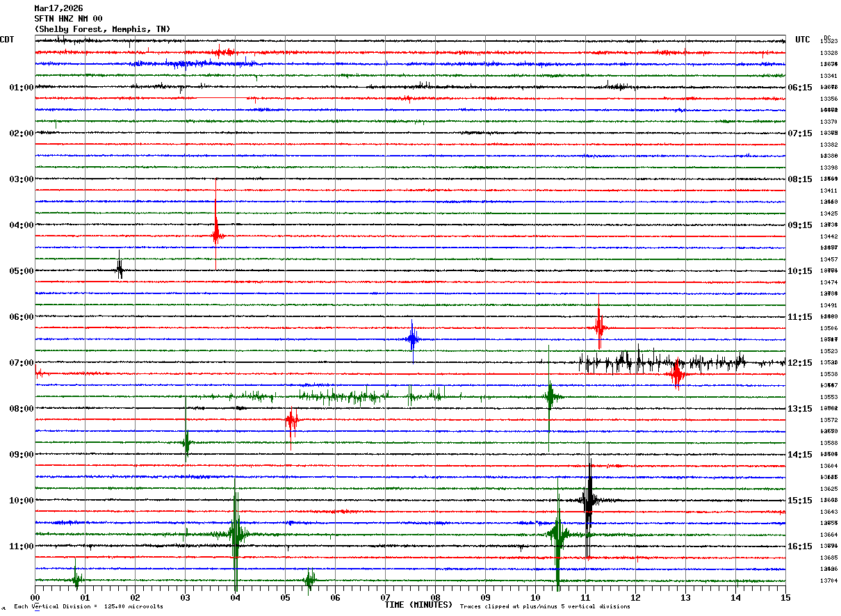
Task: Click the 07 tick on time axis
Action: [x=385, y=597]
